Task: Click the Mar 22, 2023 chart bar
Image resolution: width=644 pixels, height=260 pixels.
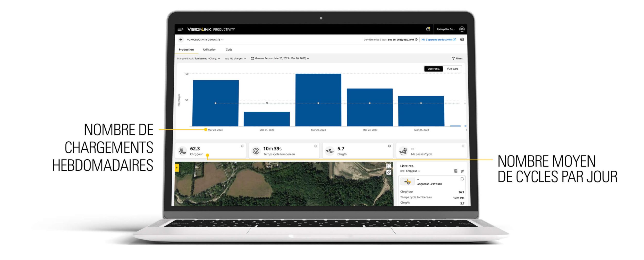Action: (318, 100)
